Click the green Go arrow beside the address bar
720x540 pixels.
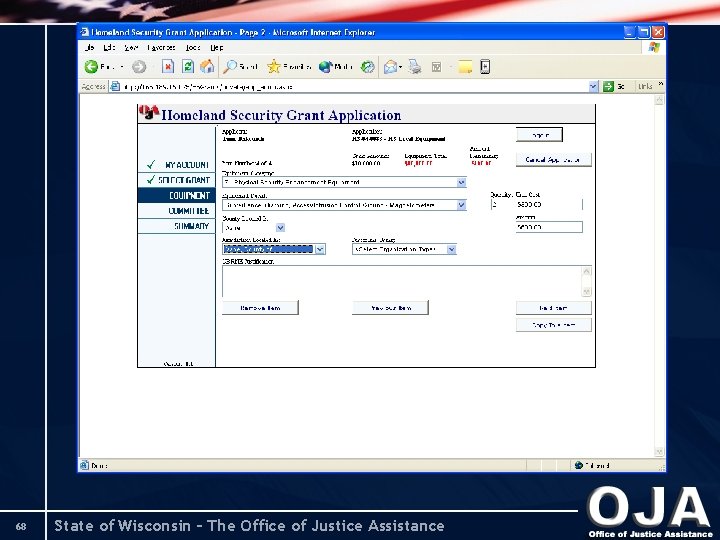pyautogui.click(x=608, y=86)
